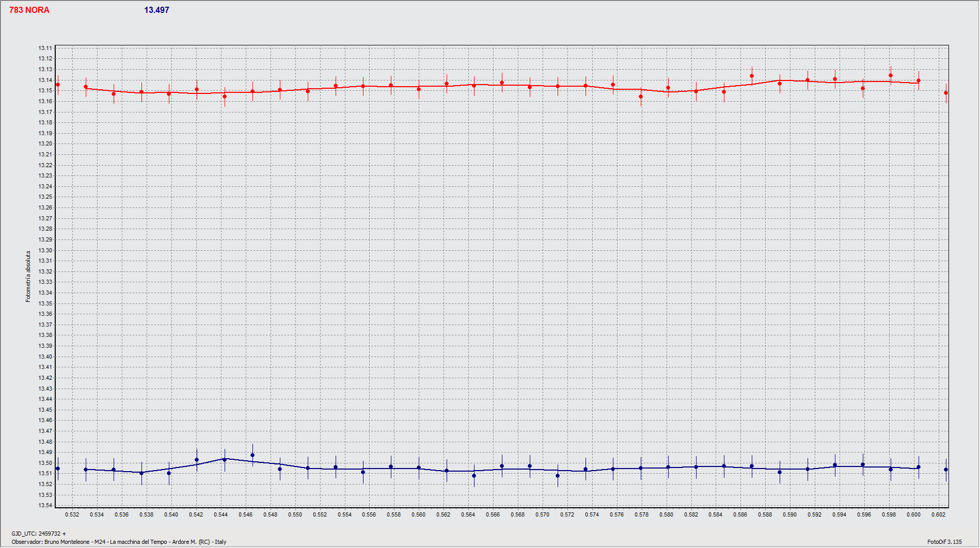Select the first red data point at left edge
The width and height of the screenshot is (980, 548).
(58, 85)
